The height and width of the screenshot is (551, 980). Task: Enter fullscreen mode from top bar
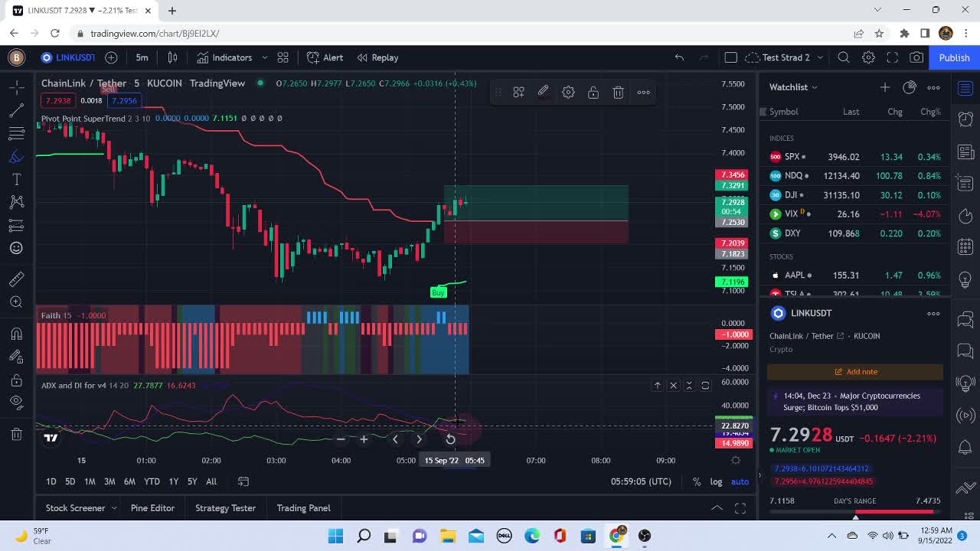coord(892,57)
